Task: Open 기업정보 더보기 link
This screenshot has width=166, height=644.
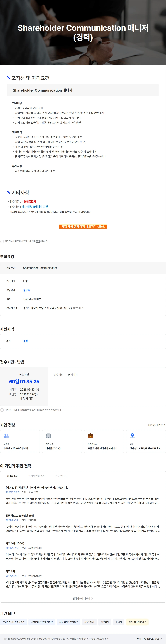Action: pos(156,425)
